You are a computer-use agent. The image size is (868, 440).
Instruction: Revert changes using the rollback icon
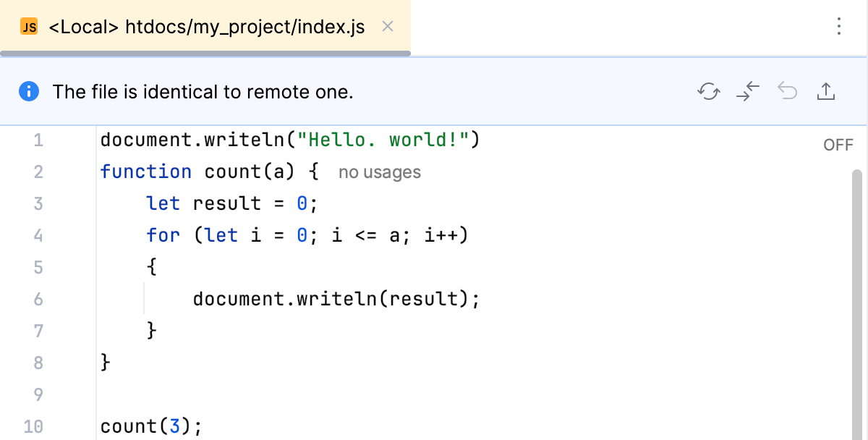click(787, 92)
